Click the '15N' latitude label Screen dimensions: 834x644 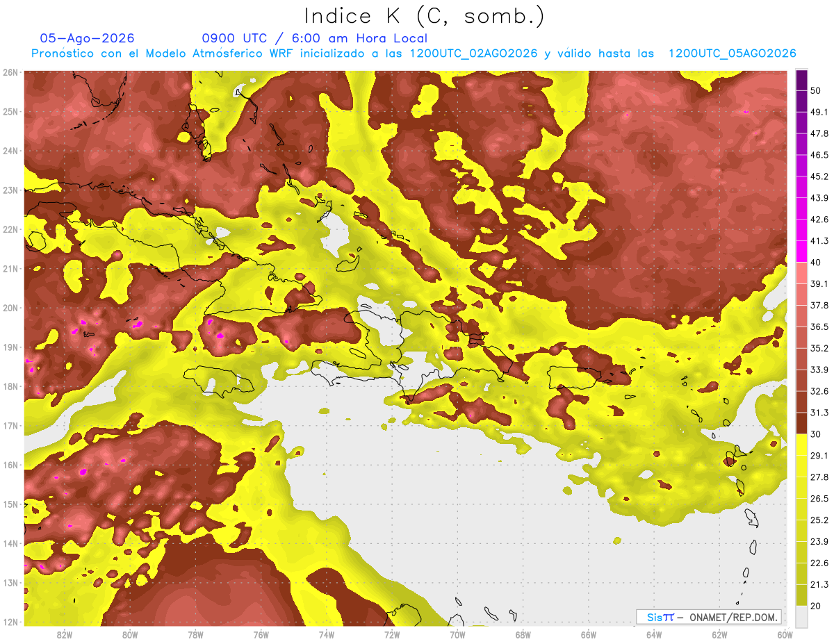[x=10, y=504]
